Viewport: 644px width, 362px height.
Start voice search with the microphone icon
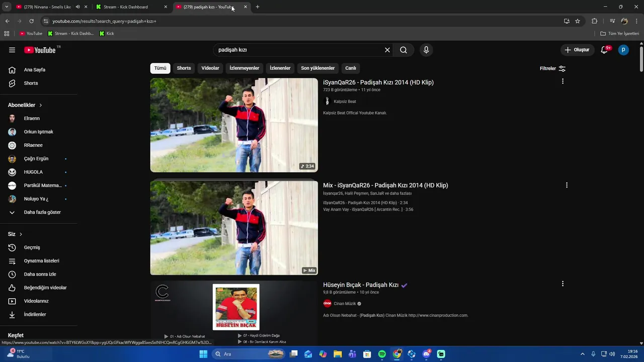click(426, 50)
